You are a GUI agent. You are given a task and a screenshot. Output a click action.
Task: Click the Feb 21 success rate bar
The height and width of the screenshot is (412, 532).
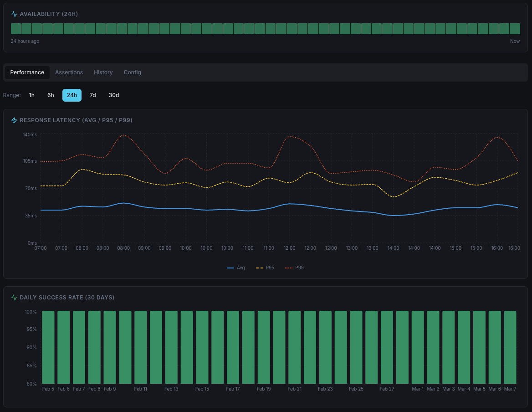tap(294, 346)
